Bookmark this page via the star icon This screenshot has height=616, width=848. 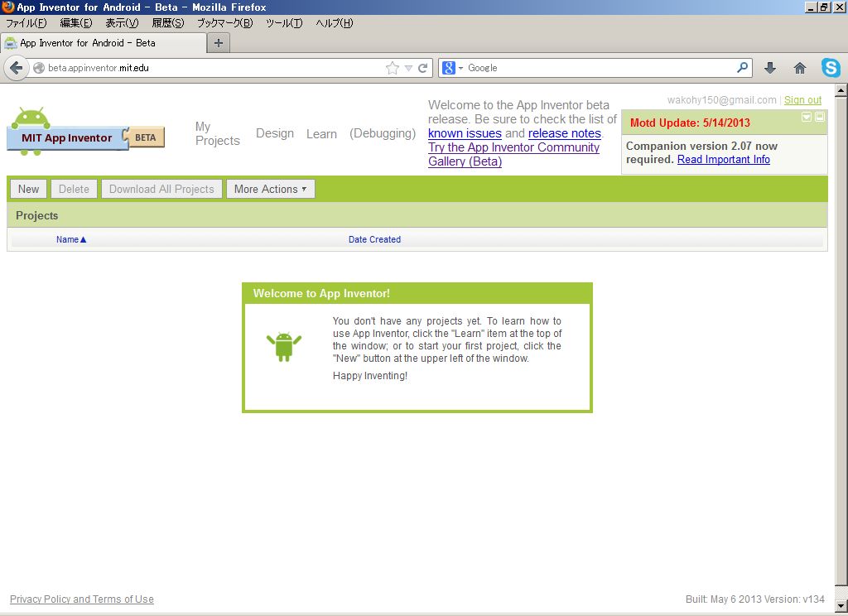pyautogui.click(x=391, y=67)
